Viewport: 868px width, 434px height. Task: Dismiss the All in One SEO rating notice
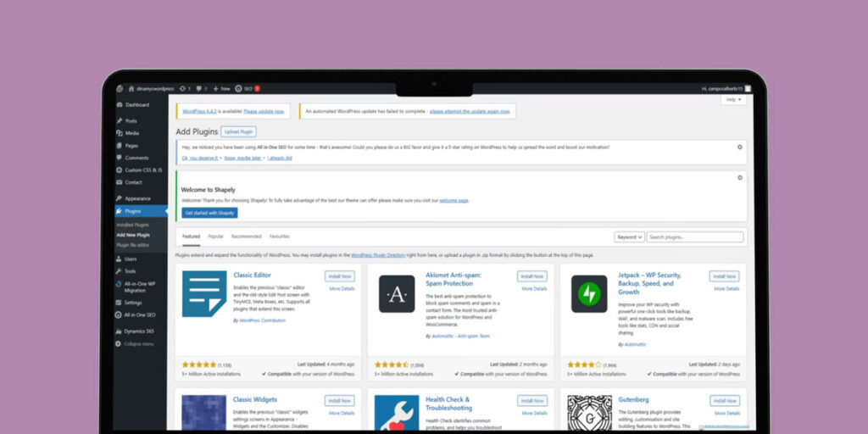click(x=739, y=147)
